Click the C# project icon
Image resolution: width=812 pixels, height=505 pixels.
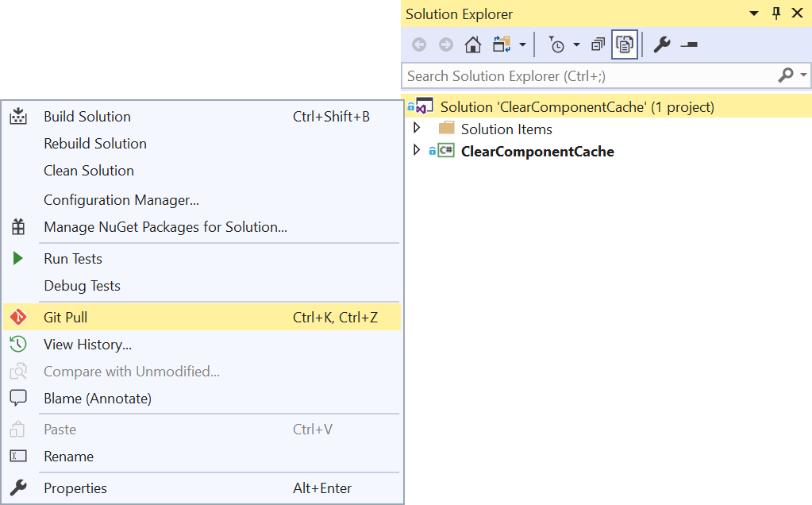click(x=446, y=151)
